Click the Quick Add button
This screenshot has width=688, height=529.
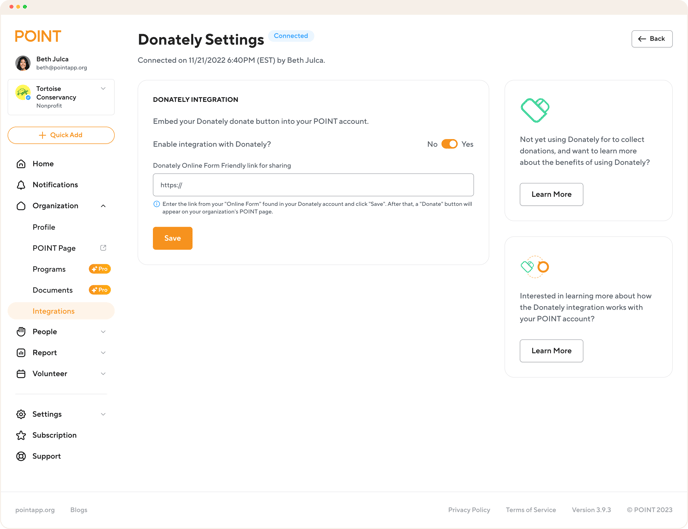tap(61, 135)
